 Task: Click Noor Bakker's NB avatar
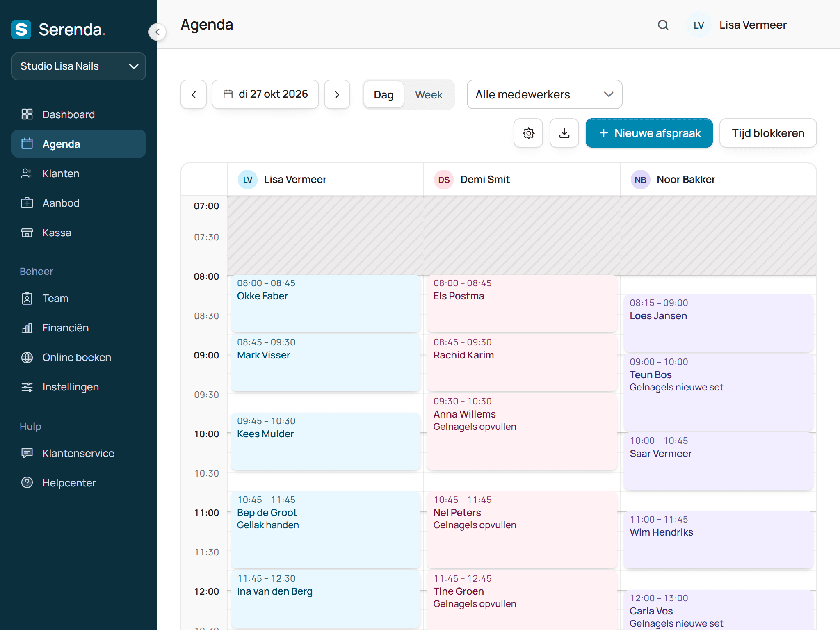click(x=640, y=180)
